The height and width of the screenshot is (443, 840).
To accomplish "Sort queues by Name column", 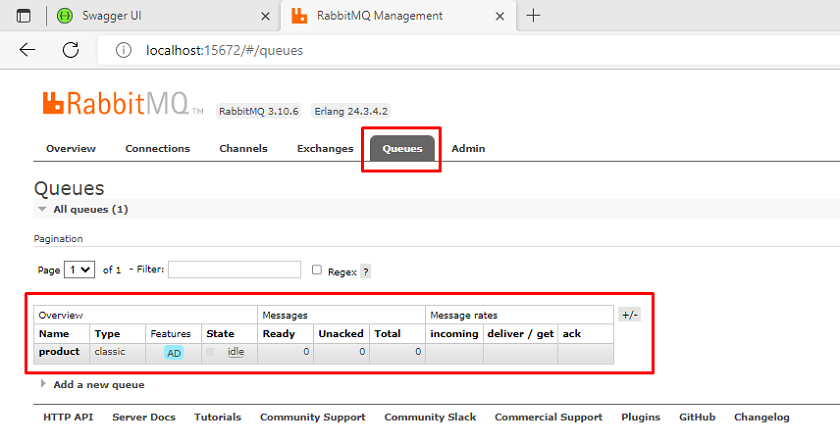I will 54,333.
